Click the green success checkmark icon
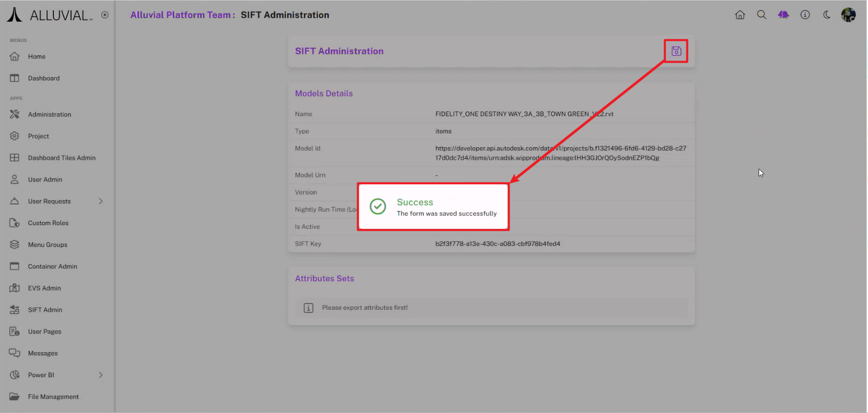 point(377,206)
